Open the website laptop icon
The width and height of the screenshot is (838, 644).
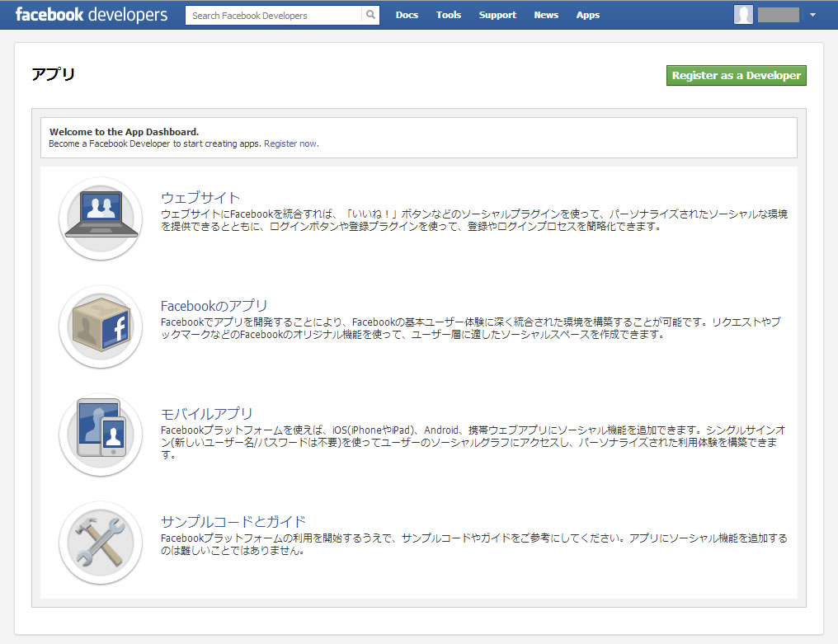101,219
